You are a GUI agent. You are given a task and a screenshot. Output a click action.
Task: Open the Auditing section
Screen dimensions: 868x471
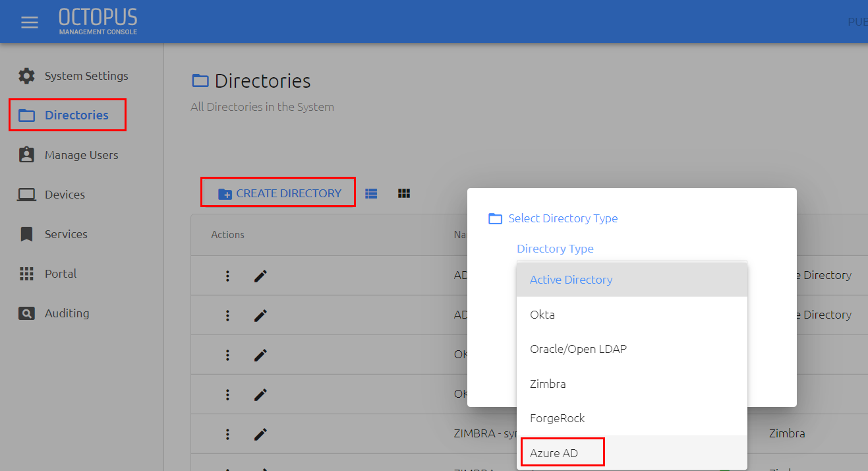[67, 313]
